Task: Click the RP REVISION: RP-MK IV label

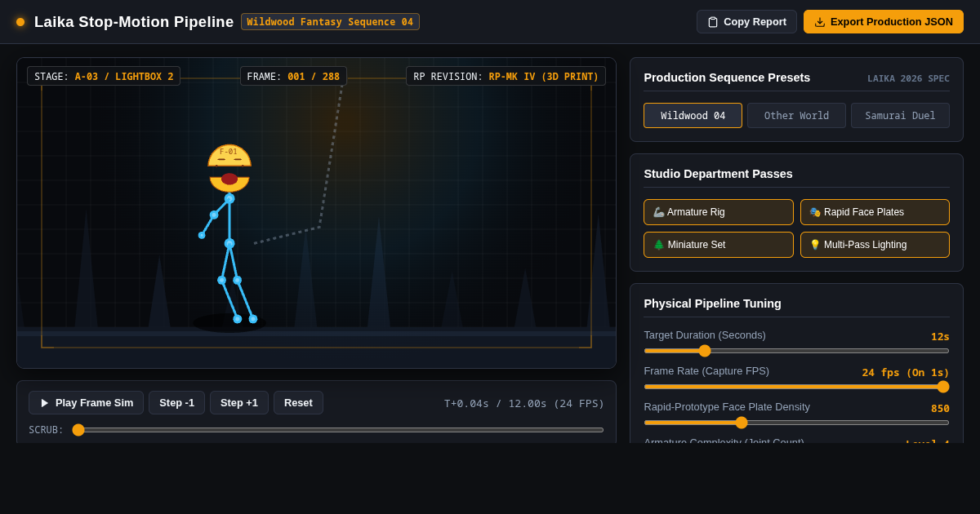Action: 506,76
